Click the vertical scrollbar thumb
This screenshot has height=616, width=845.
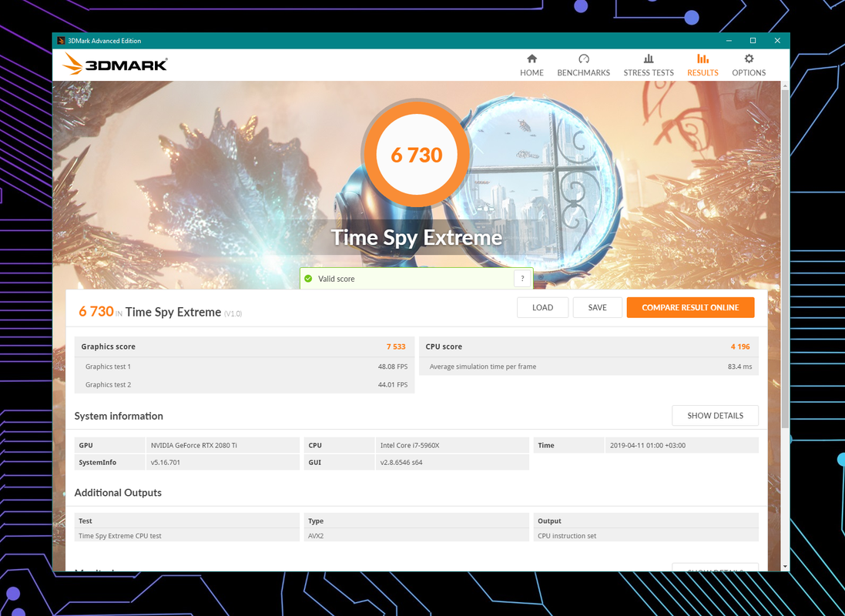785,259
